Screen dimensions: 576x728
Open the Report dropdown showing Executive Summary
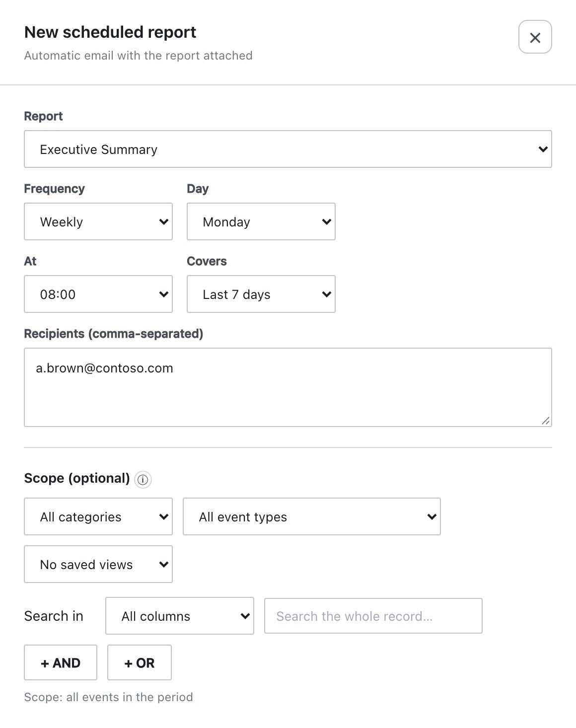[288, 149]
